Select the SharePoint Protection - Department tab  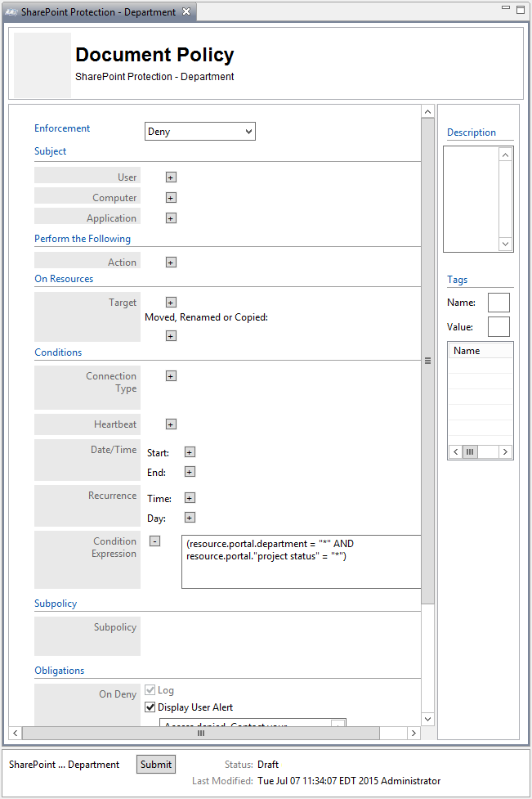point(98,11)
